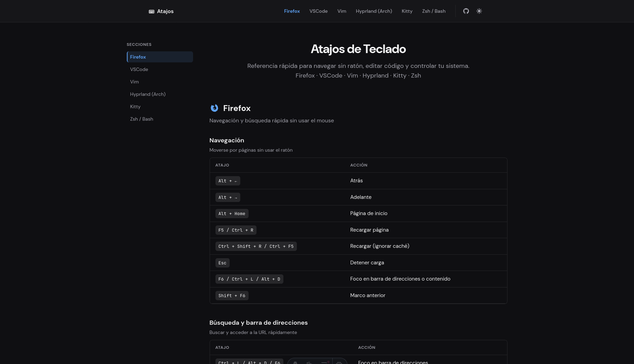Switch to the Vim tab in the navigation
The image size is (634, 364).
(x=341, y=11)
